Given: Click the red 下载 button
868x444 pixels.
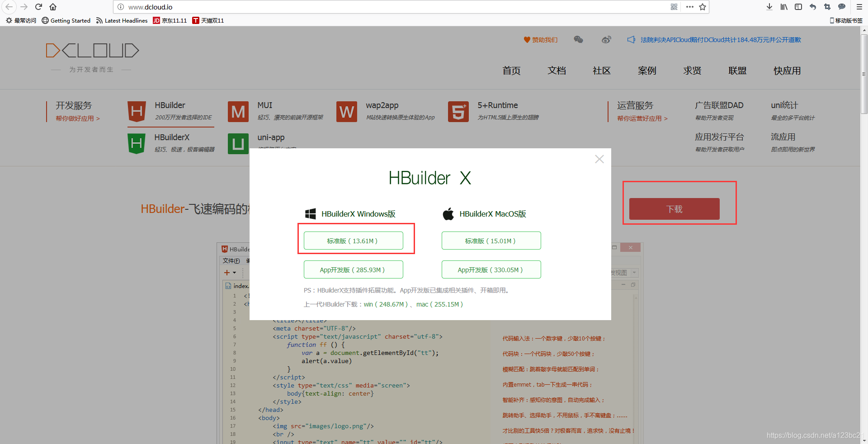Looking at the screenshot, I should pyautogui.click(x=674, y=209).
